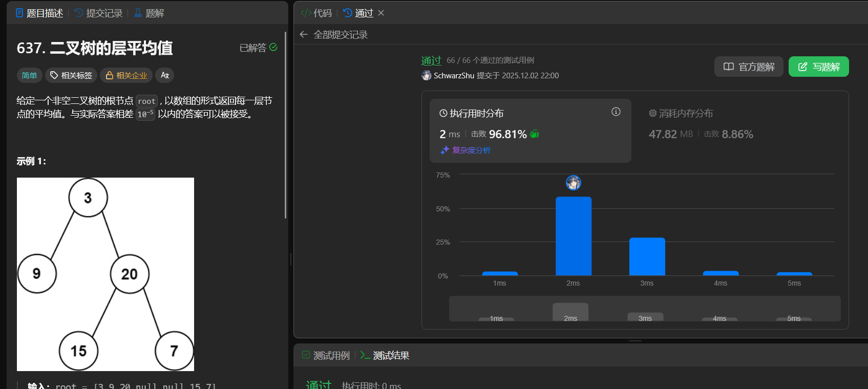Open the 测试用例 tab
Screen dimensions: 868x389
click(x=326, y=355)
